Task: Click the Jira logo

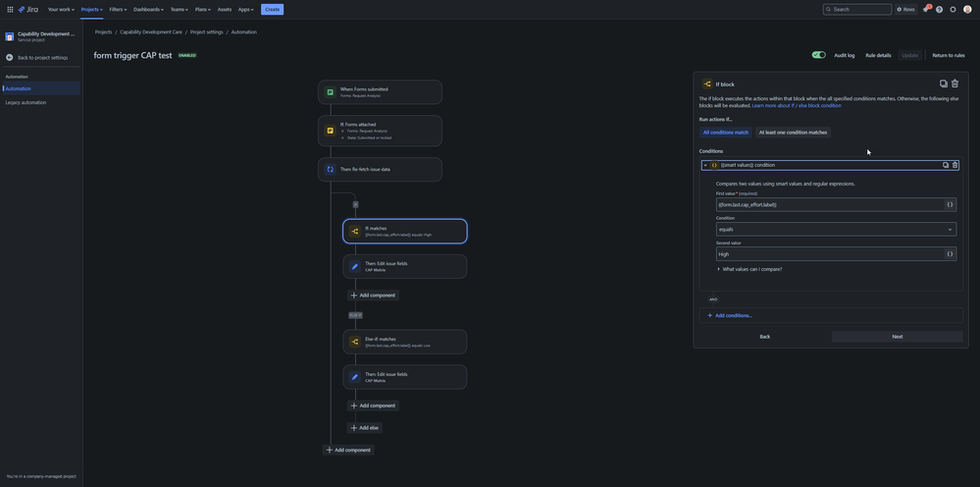Action: coord(28,10)
